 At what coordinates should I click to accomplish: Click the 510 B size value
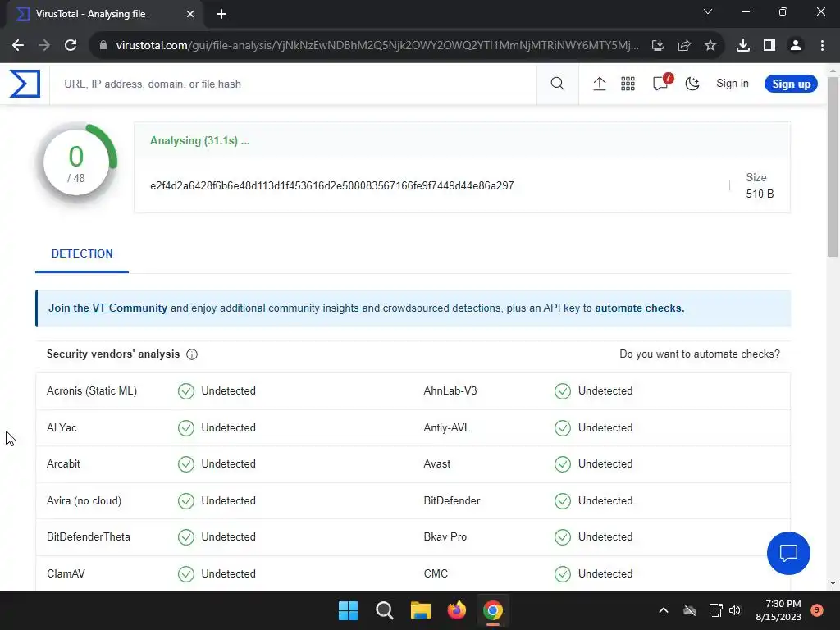pos(760,194)
